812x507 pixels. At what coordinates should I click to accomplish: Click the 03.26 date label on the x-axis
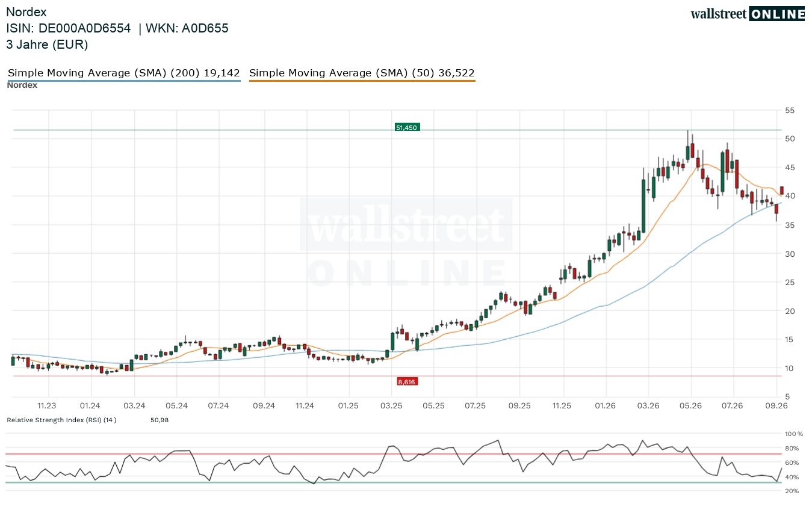tap(648, 406)
